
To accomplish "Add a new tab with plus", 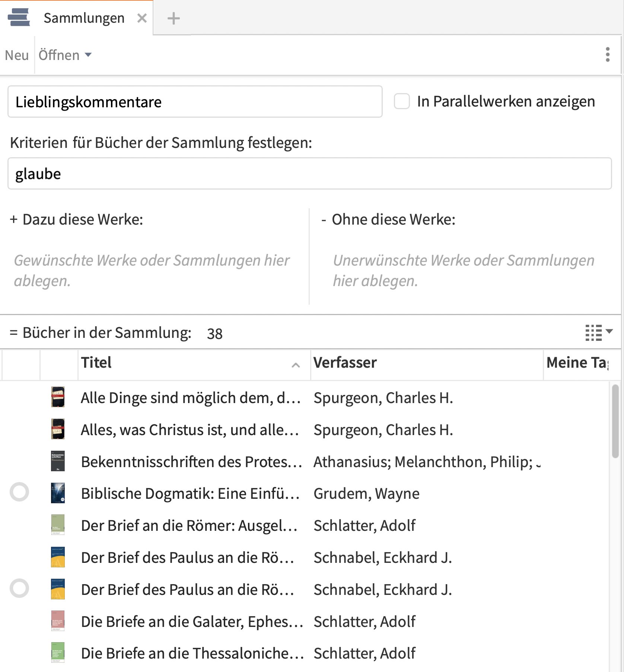I will tap(173, 18).
